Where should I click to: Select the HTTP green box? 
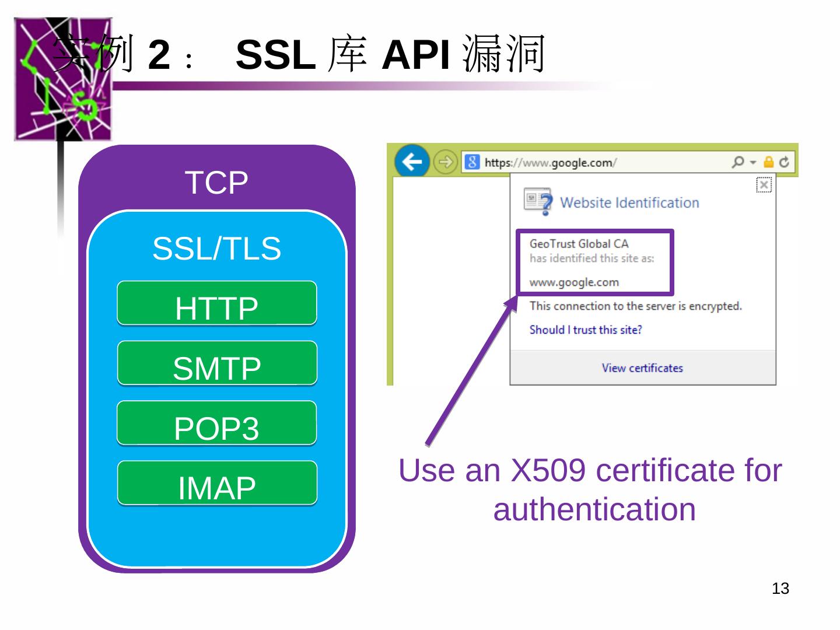[x=217, y=303]
